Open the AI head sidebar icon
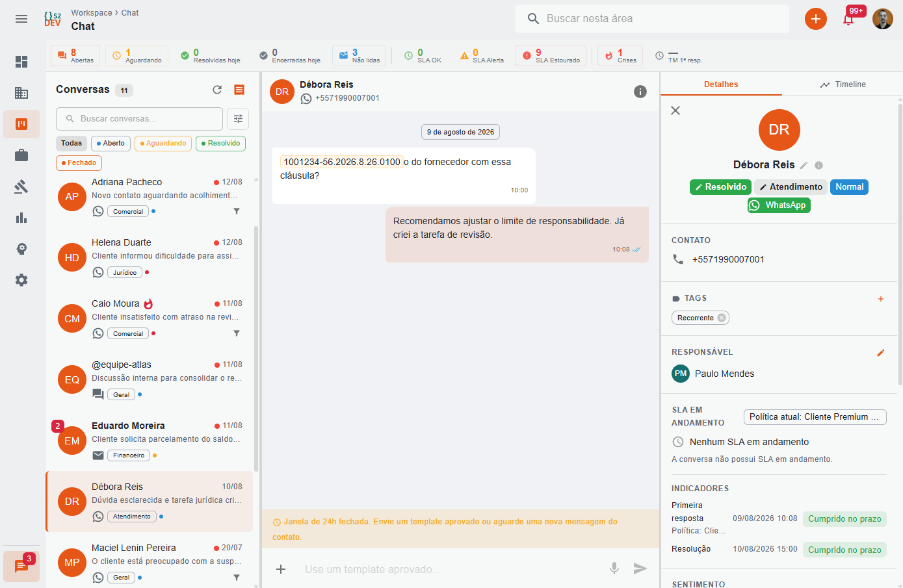Viewport: 903px width, 588px height. (x=21, y=249)
